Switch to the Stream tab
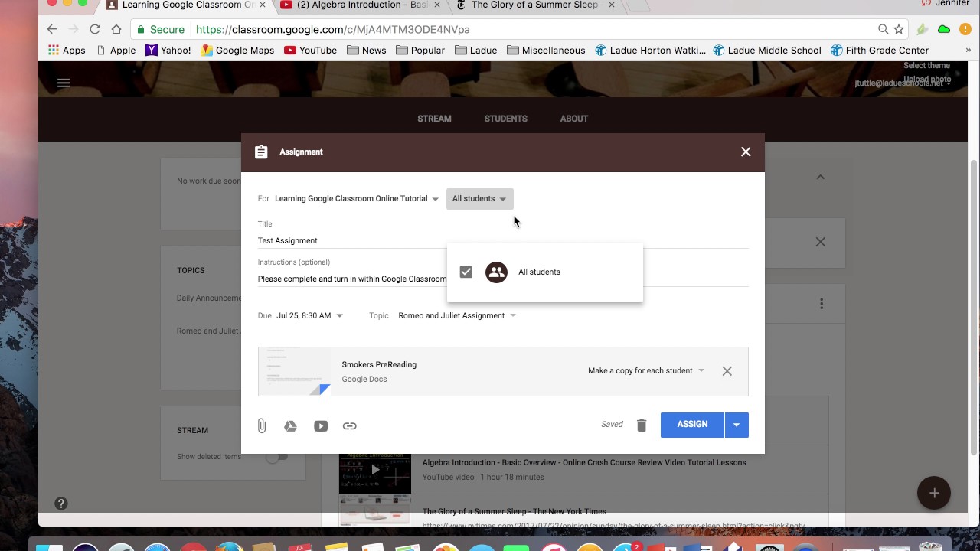980x551 pixels. [x=434, y=119]
